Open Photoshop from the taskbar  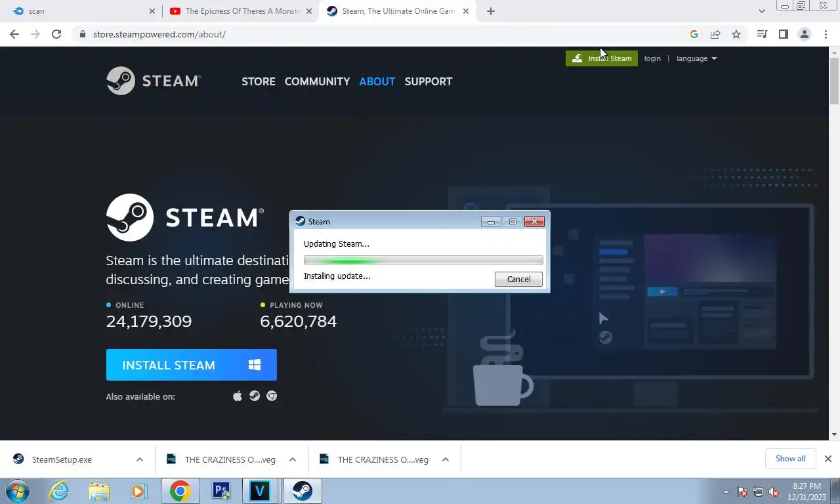[x=221, y=491]
